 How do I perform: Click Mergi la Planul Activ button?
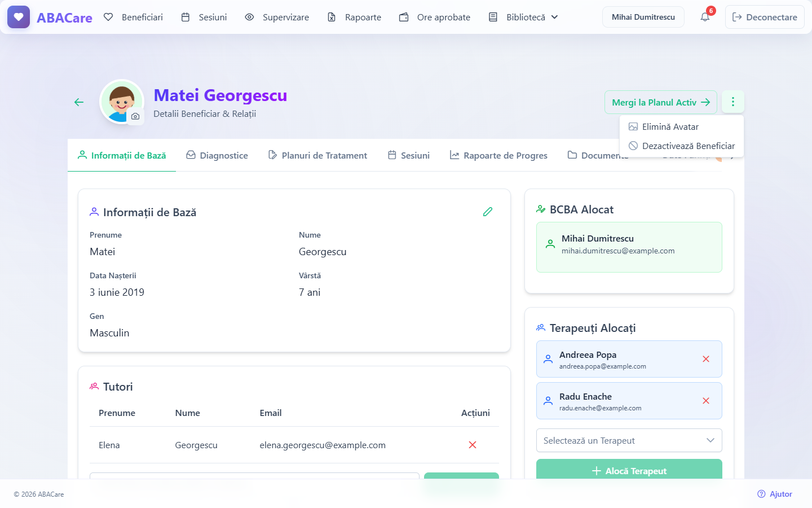click(x=661, y=102)
